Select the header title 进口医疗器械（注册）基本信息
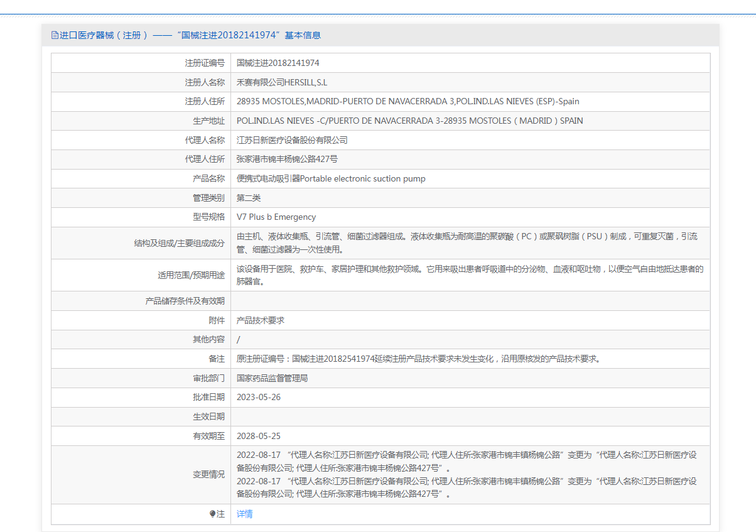This screenshot has width=756, height=532. tap(190, 35)
